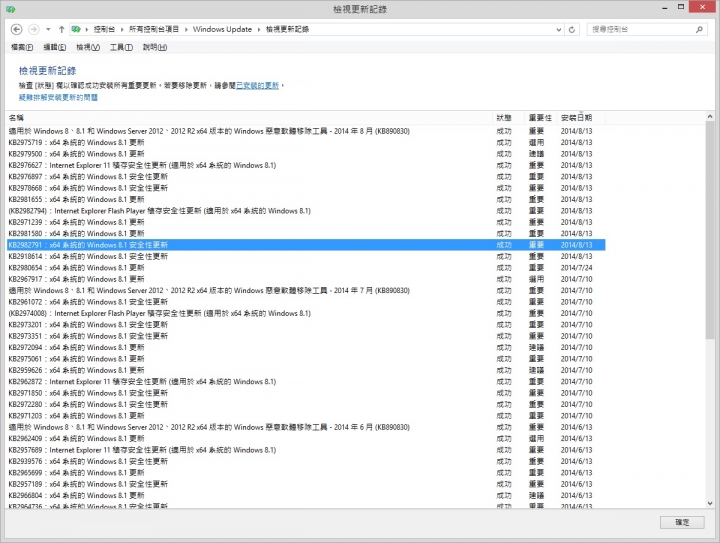Select the KB2971850 security update row
The width and height of the screenshot is (720, 543).
coord(306,393)
